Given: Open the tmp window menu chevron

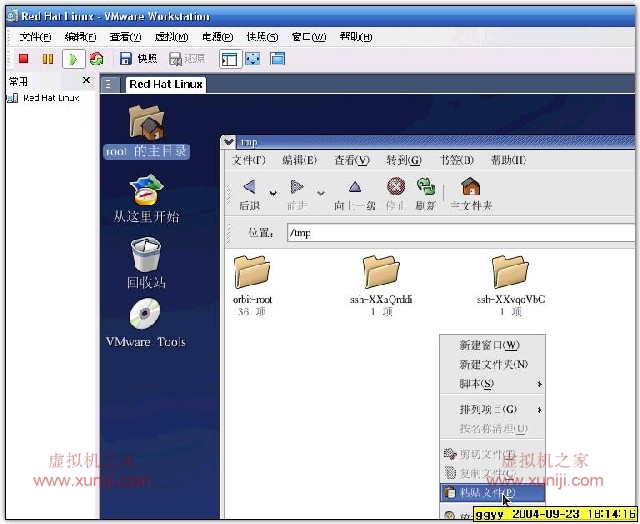Looking at the screenshot, I should (229, 142).
